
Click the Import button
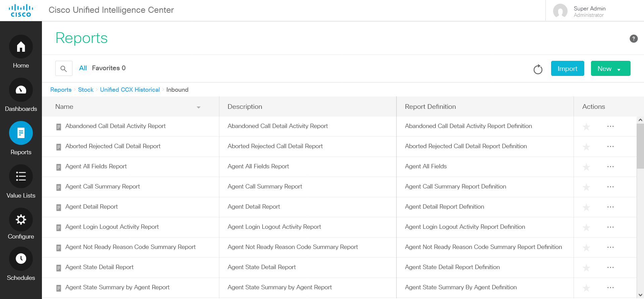click(x=568, y=69)
